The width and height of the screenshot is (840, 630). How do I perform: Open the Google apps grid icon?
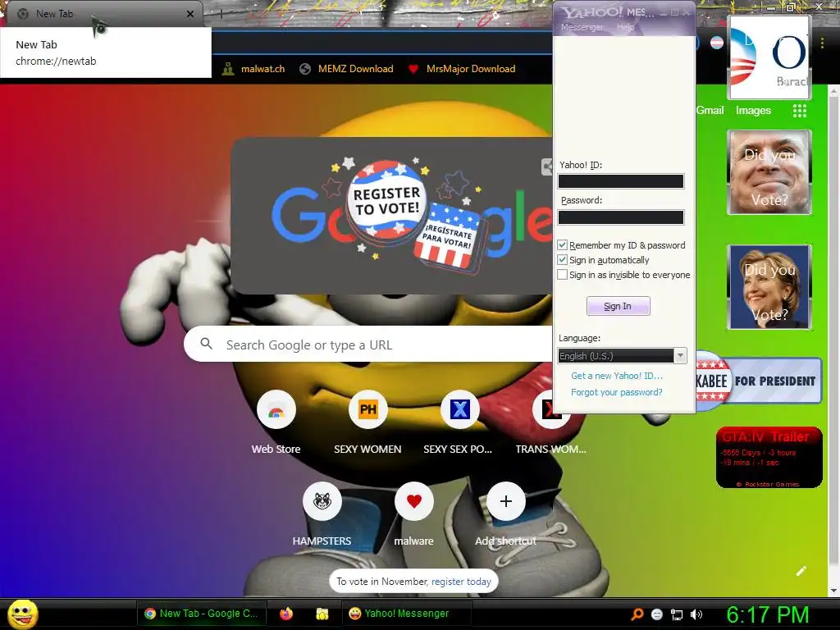tap(799, 111)
